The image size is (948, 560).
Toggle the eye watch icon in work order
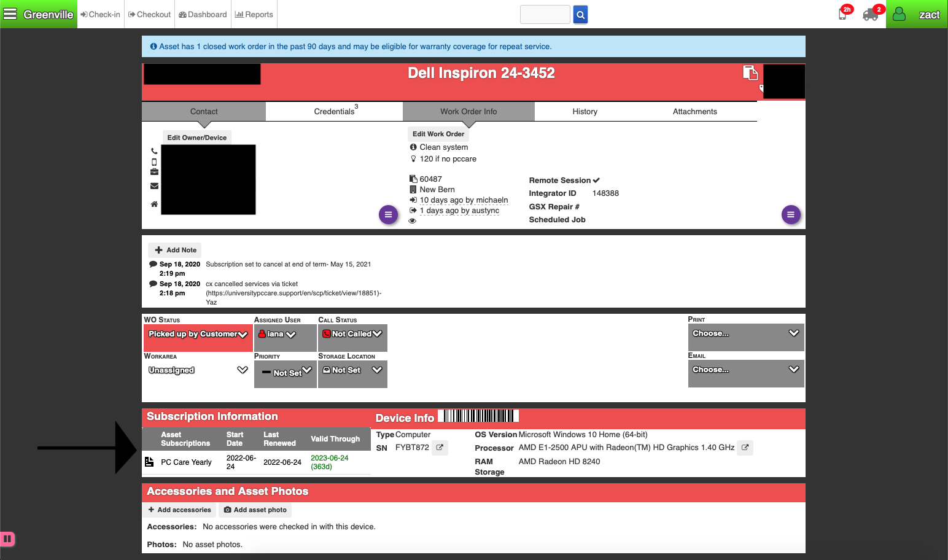[x=413, y=221]
